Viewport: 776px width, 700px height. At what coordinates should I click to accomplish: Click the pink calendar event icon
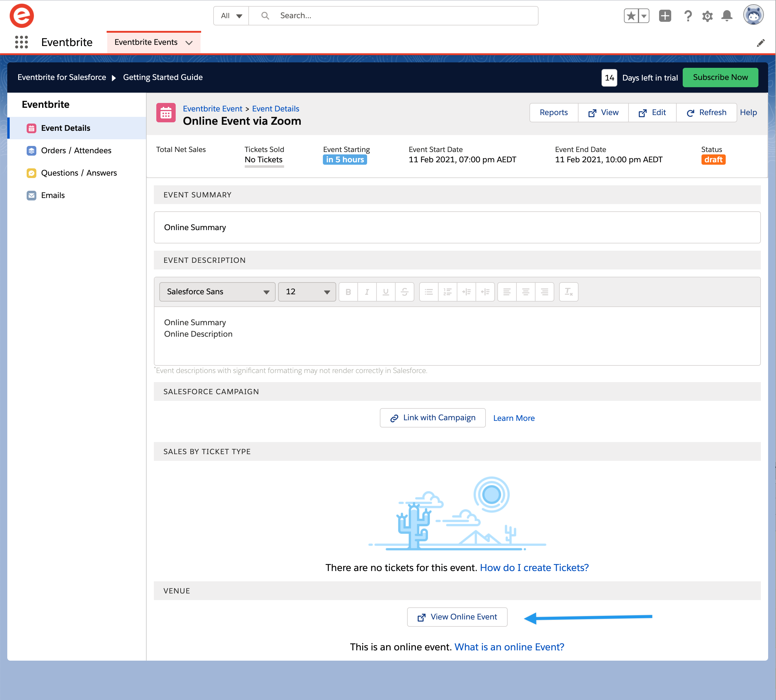coord(166,113)
